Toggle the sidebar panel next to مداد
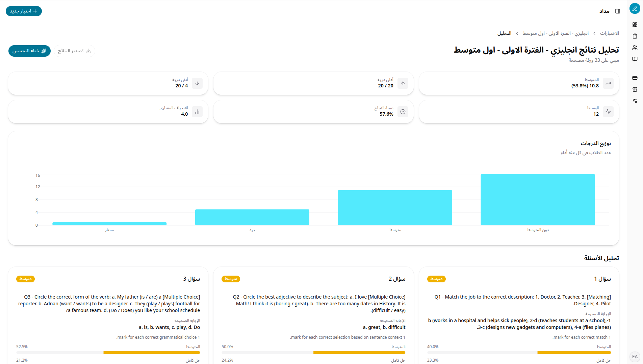This screenshot has height=364, width=643. pyautogui.click(x=618, y=11)
